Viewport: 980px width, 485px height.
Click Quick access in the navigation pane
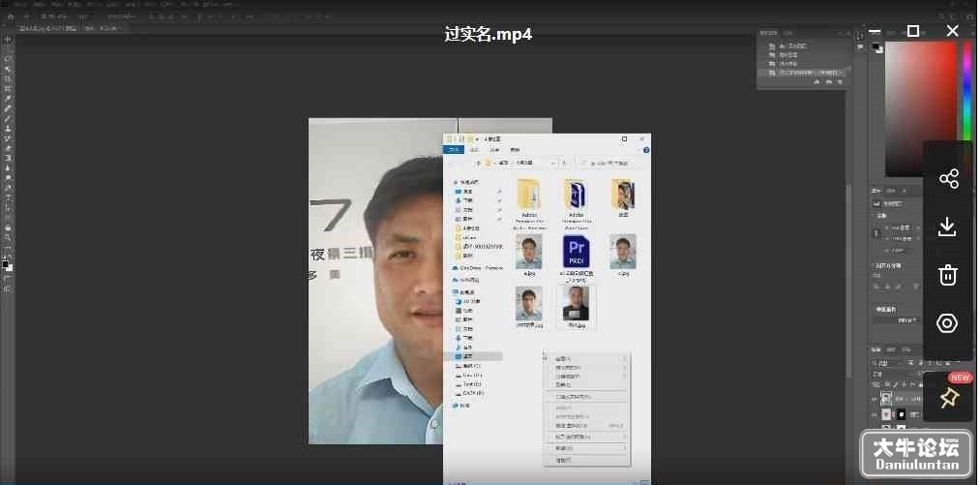[467, 181]
